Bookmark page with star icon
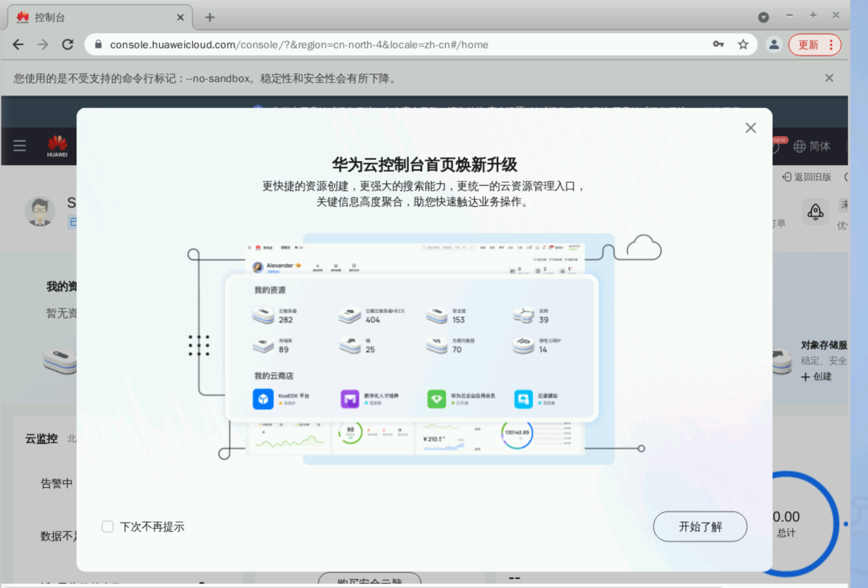This screenshot has width=868, height=588. 743,45
